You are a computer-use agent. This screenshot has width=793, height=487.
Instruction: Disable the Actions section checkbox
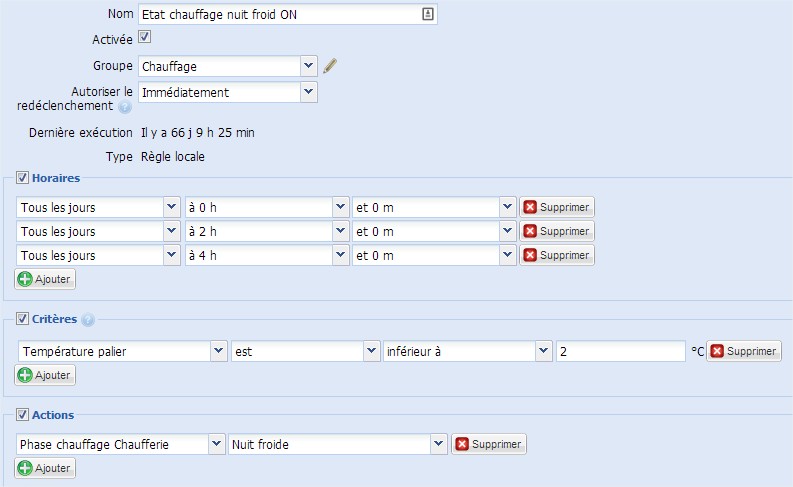(x=23, y=415)
